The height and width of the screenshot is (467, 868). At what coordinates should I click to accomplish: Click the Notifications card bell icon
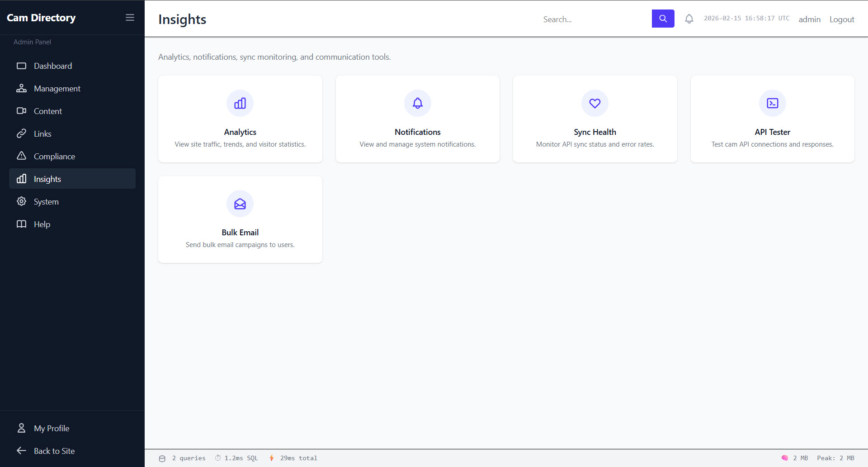point(417,103)
